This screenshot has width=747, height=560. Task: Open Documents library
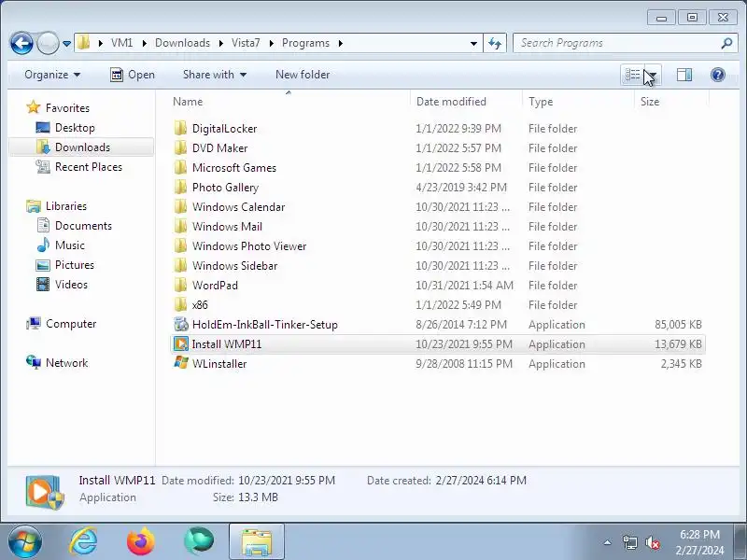pos(83,226)
